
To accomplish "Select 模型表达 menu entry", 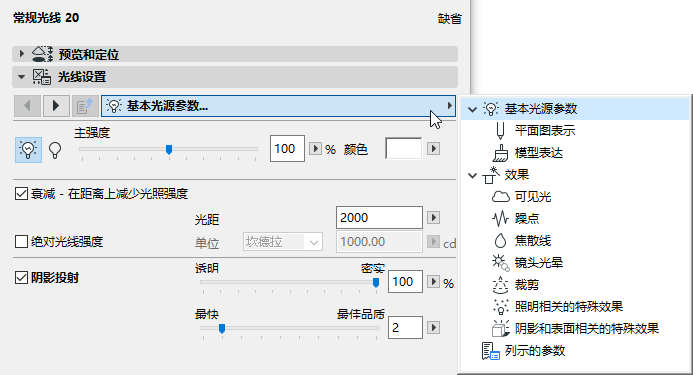I will click(539, 153).
